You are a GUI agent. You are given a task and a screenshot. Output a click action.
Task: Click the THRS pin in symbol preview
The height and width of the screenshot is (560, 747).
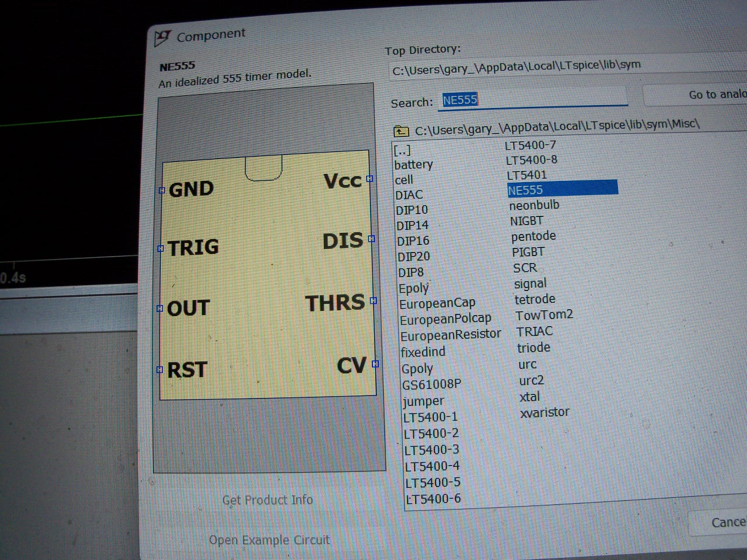[373, 300]
